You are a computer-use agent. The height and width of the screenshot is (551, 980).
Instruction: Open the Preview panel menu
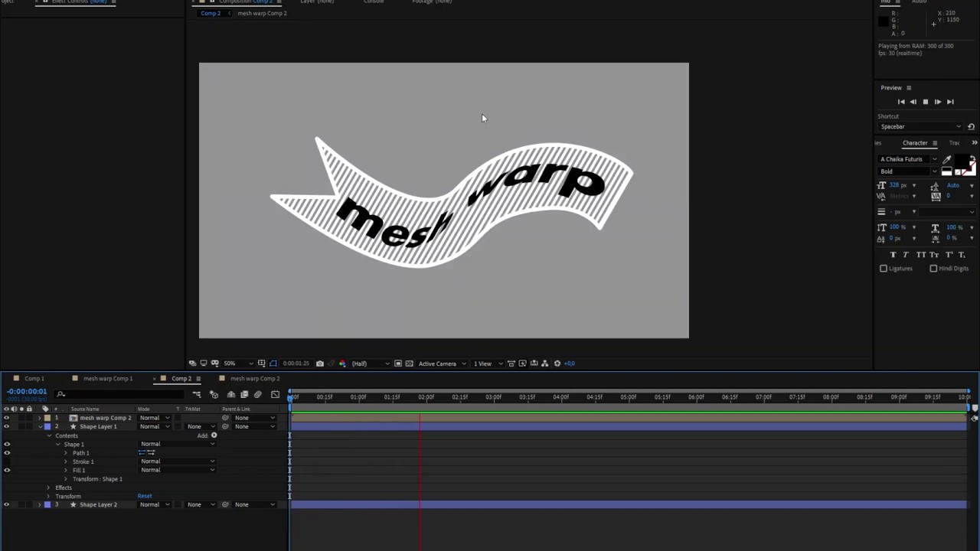tap(909, 88)
